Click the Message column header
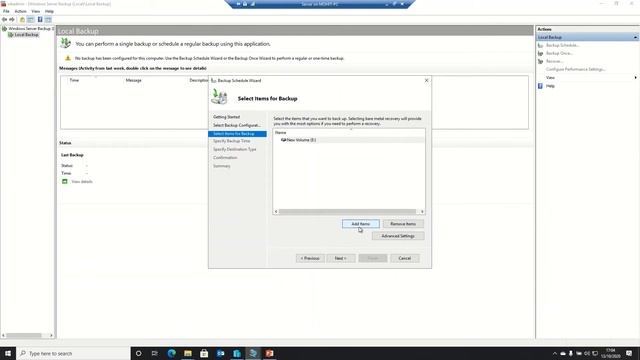Screen dimensions: 640x360 133,80
